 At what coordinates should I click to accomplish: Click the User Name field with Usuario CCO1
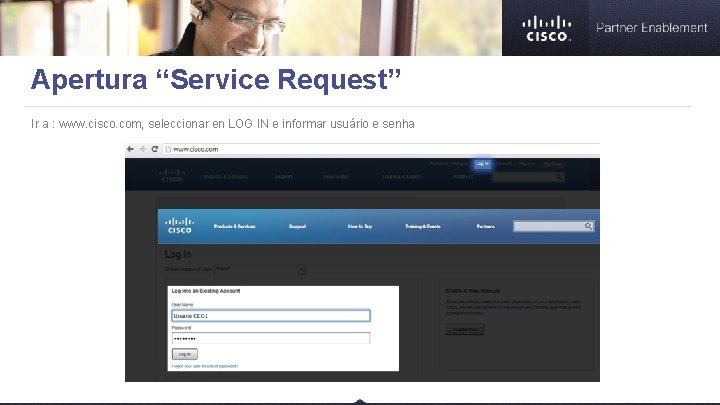(x=271, y=316)
